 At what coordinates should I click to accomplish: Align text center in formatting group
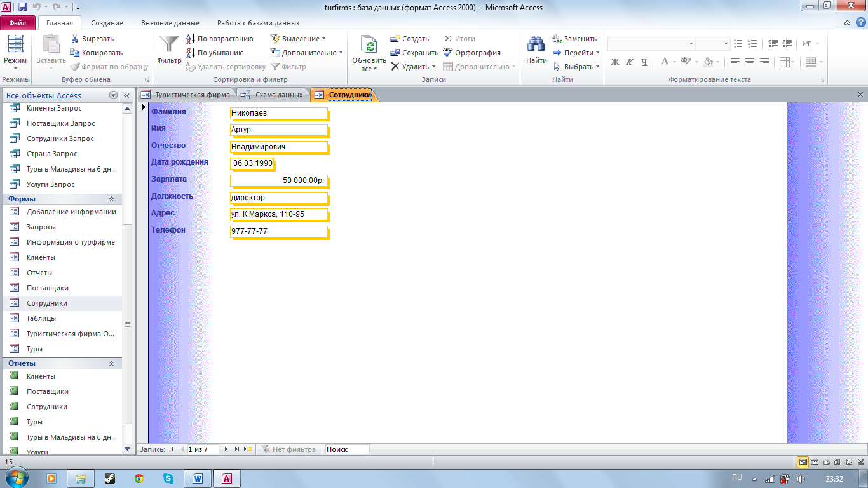coord(750,62)
